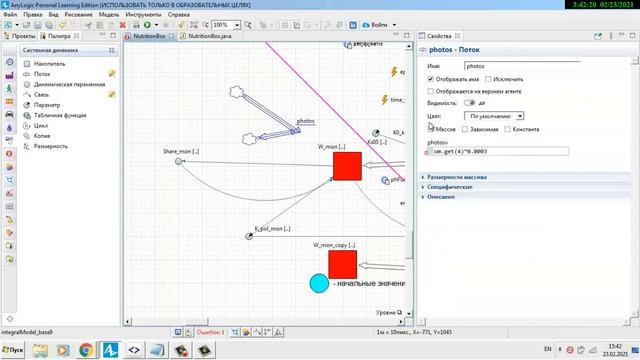Open the Рисование menu
The height and width of the screenshot is (360, 640).
78,14
